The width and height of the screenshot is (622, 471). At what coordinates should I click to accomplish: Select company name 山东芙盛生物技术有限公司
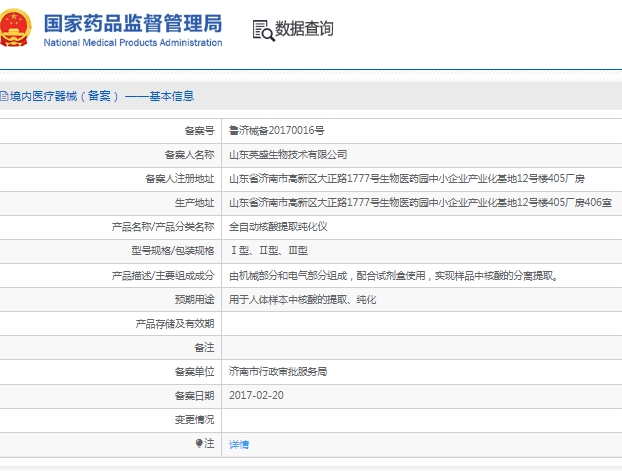(288, 154)
